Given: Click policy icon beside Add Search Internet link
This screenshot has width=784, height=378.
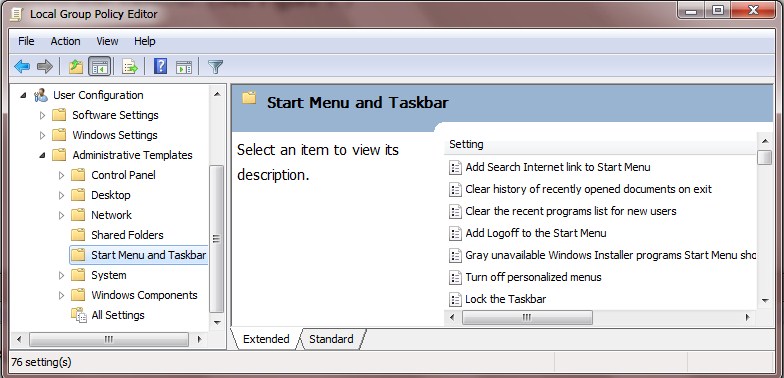Looking at the screenshot, I should click(x=455, y=168).
